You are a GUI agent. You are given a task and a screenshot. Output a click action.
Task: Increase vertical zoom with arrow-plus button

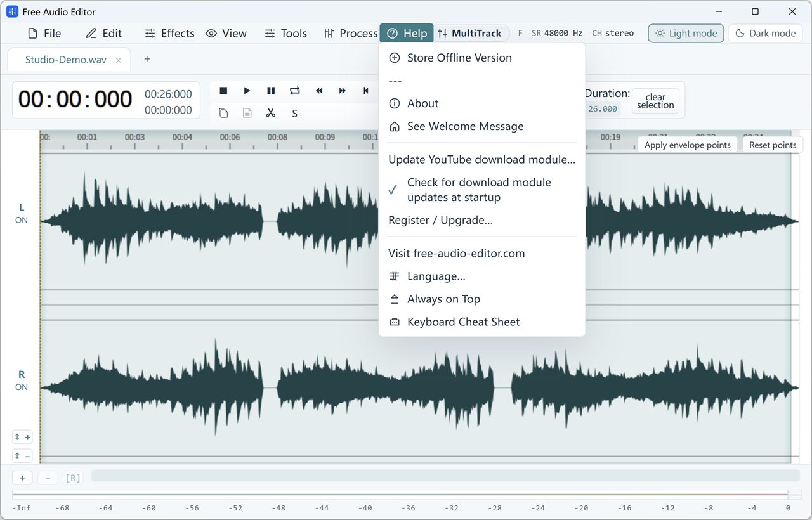pos(22,437)
